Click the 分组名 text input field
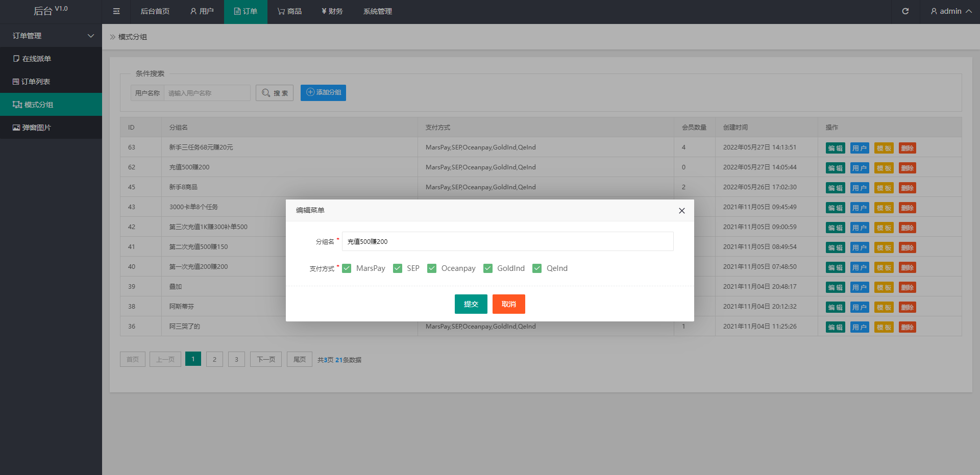 pyautogui.click(x=507, y=241)
